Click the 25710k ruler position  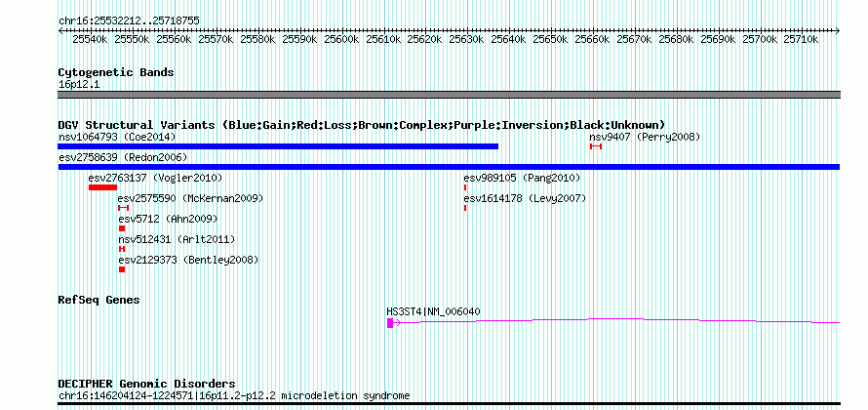(802, 40)
